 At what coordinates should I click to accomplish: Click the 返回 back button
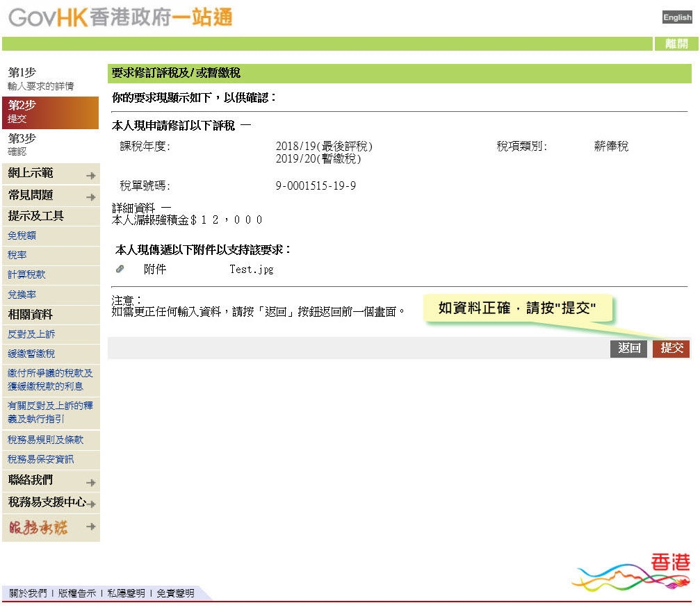click(628, 348)
